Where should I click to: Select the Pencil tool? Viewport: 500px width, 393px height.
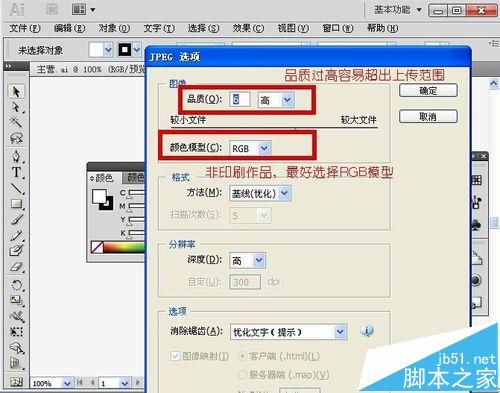pos(16,235)
